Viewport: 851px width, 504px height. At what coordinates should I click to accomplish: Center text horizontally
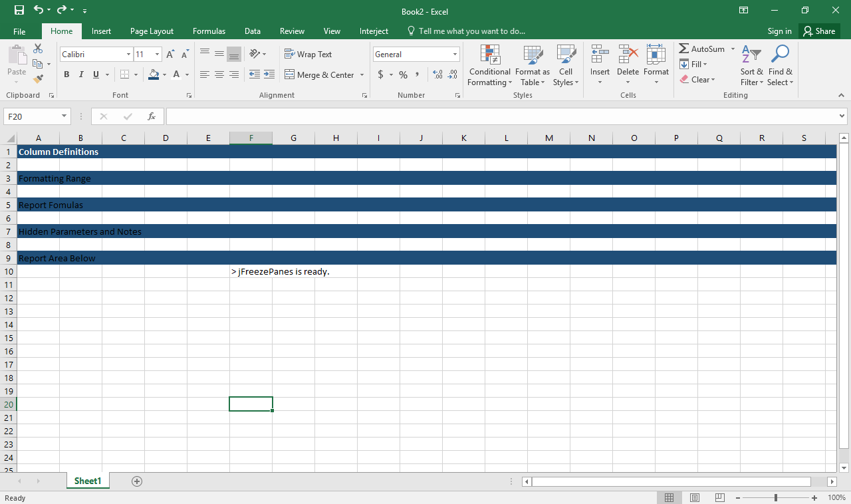(219, 74)
